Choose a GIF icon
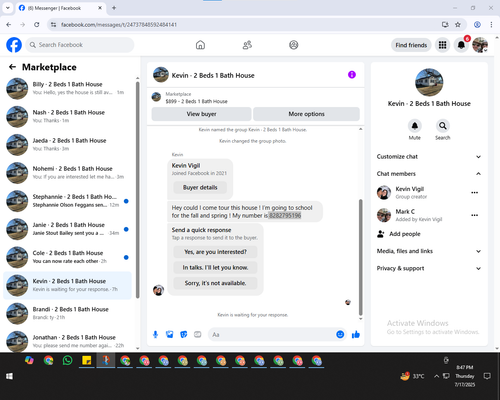 [x=198, y=334]
